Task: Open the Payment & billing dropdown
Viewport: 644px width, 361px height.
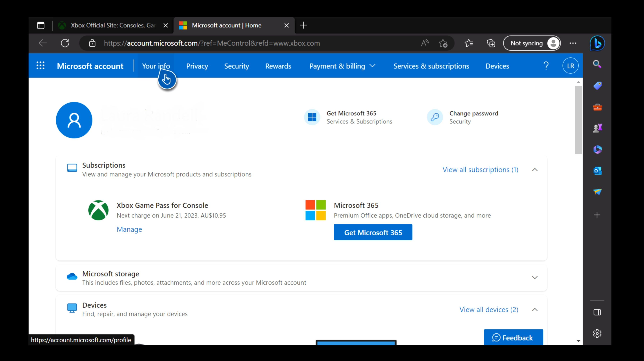Action: (x=342, y=66)
